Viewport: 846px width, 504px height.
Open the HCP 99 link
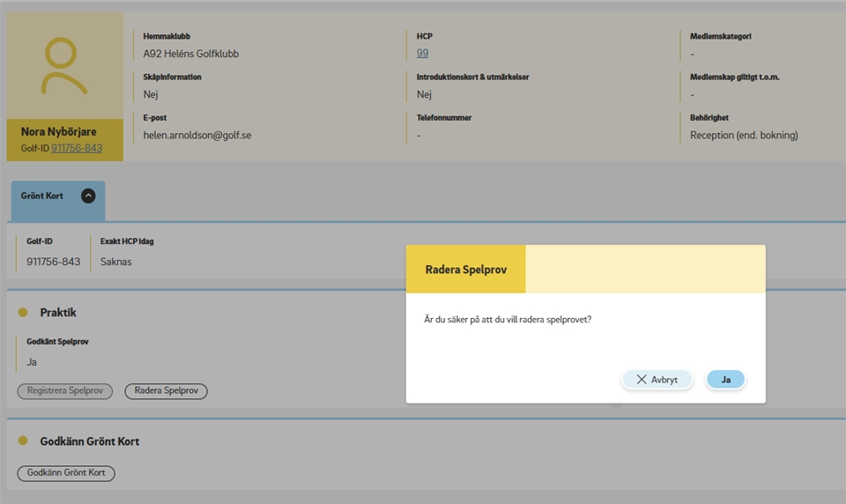click(x=422, y=53)
